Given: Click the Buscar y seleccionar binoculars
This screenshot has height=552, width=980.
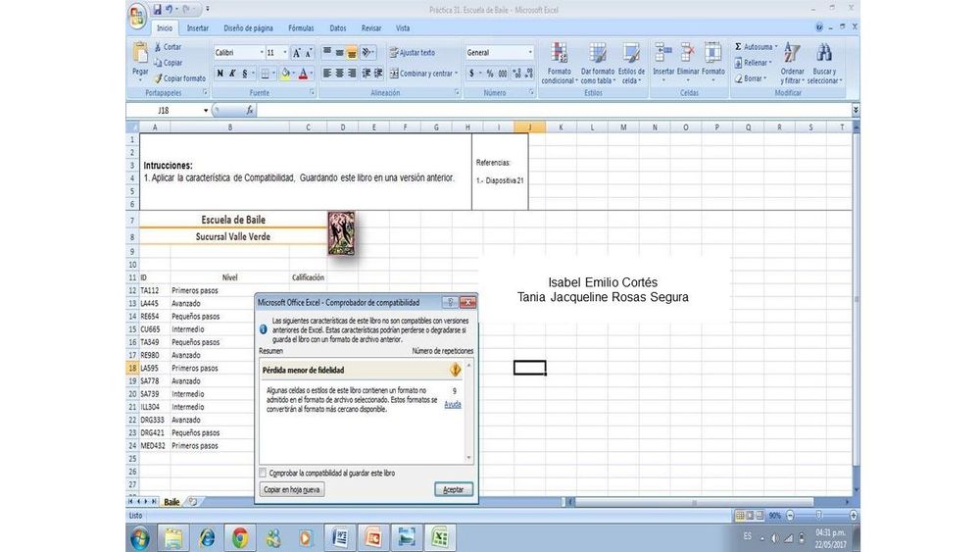Looking at the screenshot, I should point(824,54).
